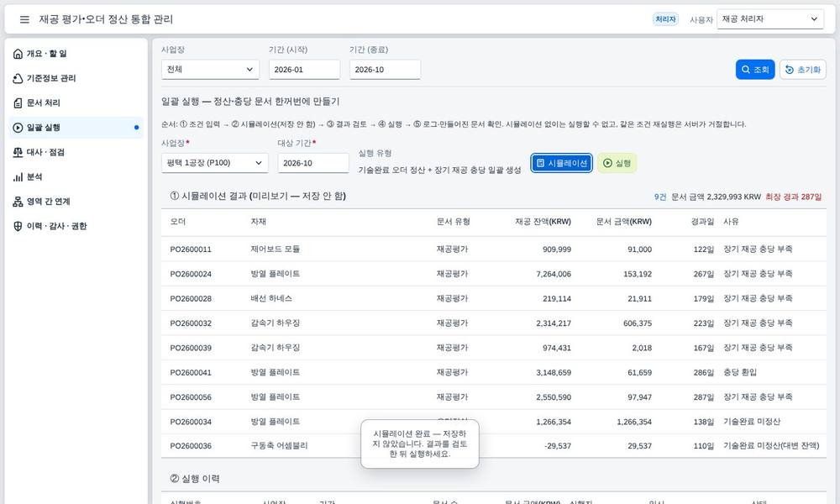This screenshot has width=840, height=504.
Task: Expand the 사업장 filter dropdown set to 전체
Action: pos(210,70)
